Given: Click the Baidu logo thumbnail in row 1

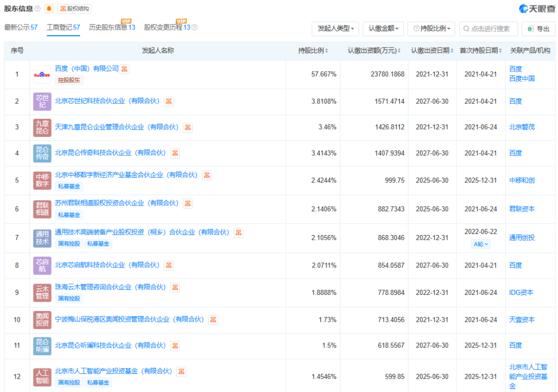Looking at the screenshot, I should coord(42,75).
